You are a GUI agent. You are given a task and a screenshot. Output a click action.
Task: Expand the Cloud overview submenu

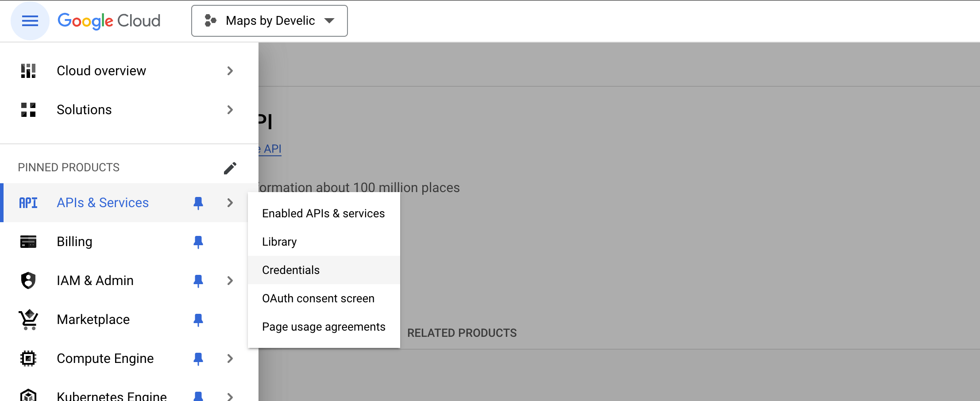pos(230,70)
